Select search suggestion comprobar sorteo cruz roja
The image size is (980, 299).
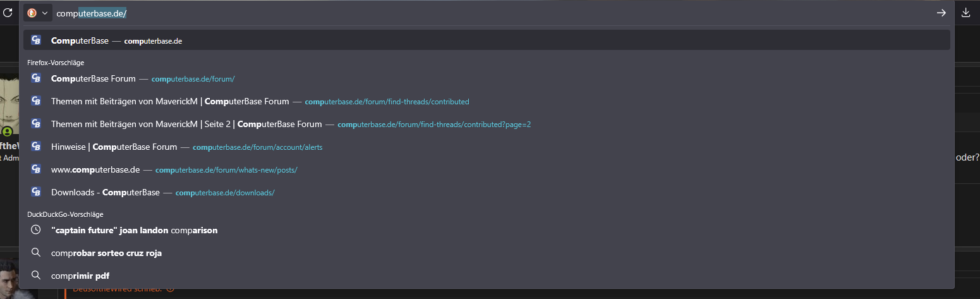coord(487,253)
